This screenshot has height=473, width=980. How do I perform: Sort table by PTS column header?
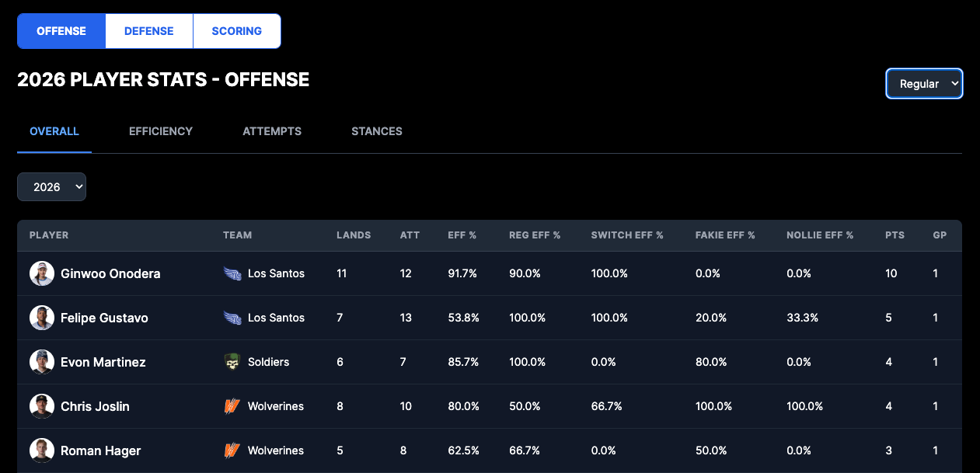pyautogui.click(x=895, y=235)
